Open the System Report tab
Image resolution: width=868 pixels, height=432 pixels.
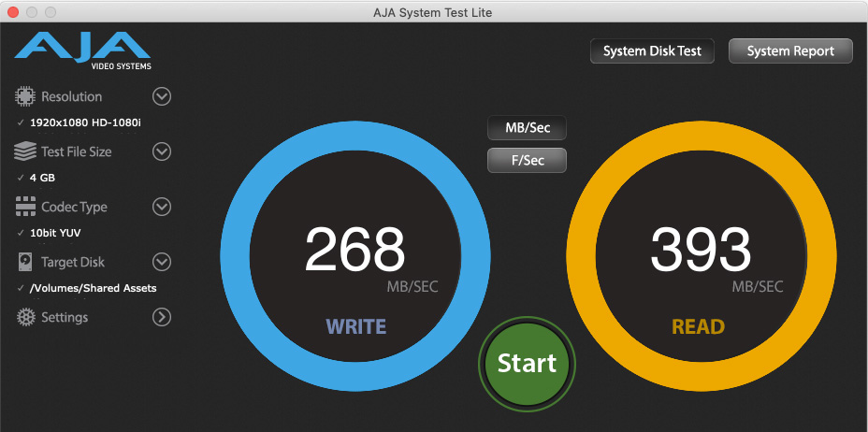point(790,50)
